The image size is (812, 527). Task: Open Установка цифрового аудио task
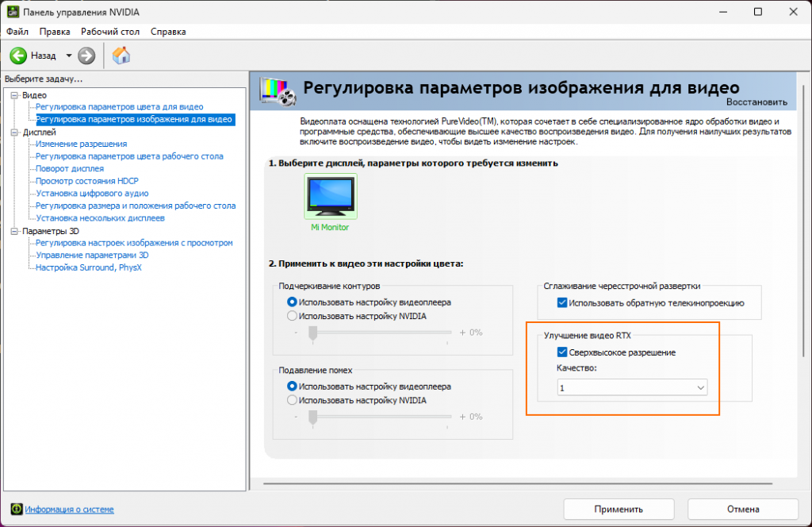click(92, 194)
